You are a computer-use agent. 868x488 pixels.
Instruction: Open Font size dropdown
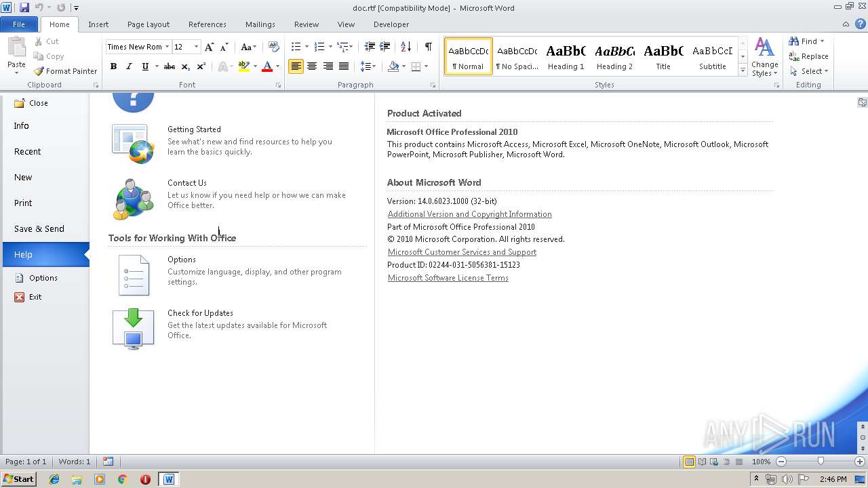pyautogui.click(x=197, y=47)
